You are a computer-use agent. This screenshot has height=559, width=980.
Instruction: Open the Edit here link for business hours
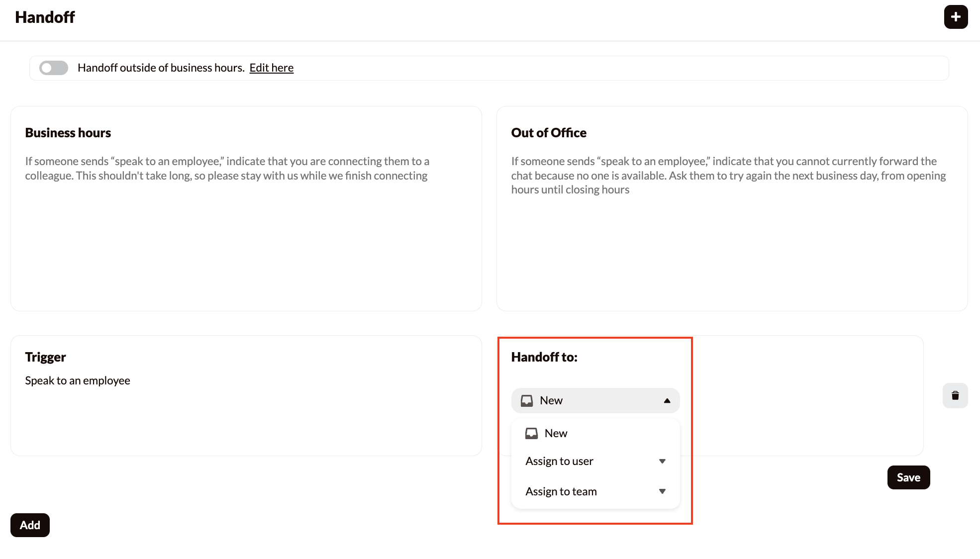click(x=271, y=68)
